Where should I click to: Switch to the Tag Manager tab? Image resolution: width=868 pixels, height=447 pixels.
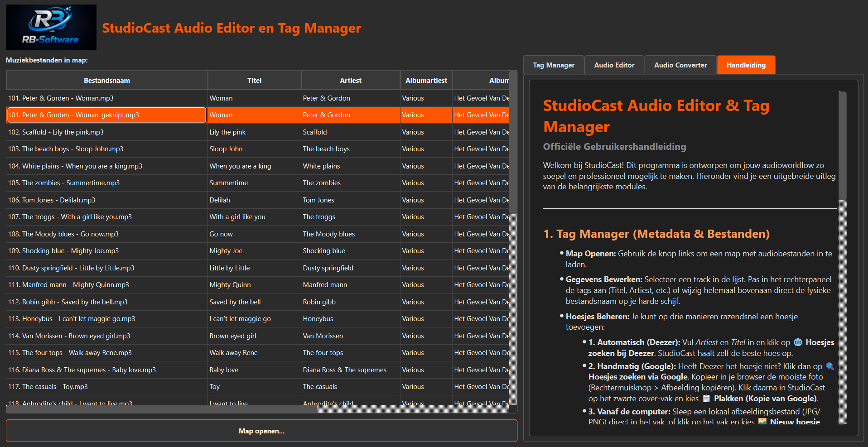554,65
